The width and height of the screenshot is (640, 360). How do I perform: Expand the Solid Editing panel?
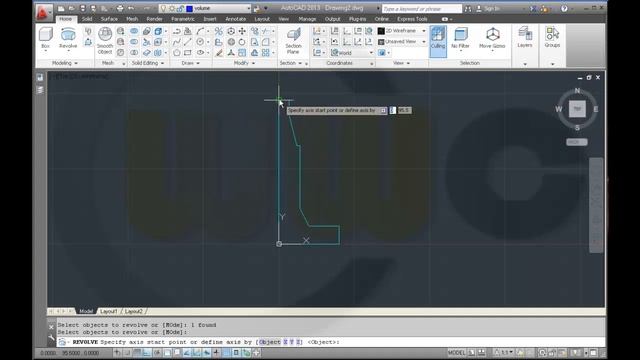coord(147,63)
